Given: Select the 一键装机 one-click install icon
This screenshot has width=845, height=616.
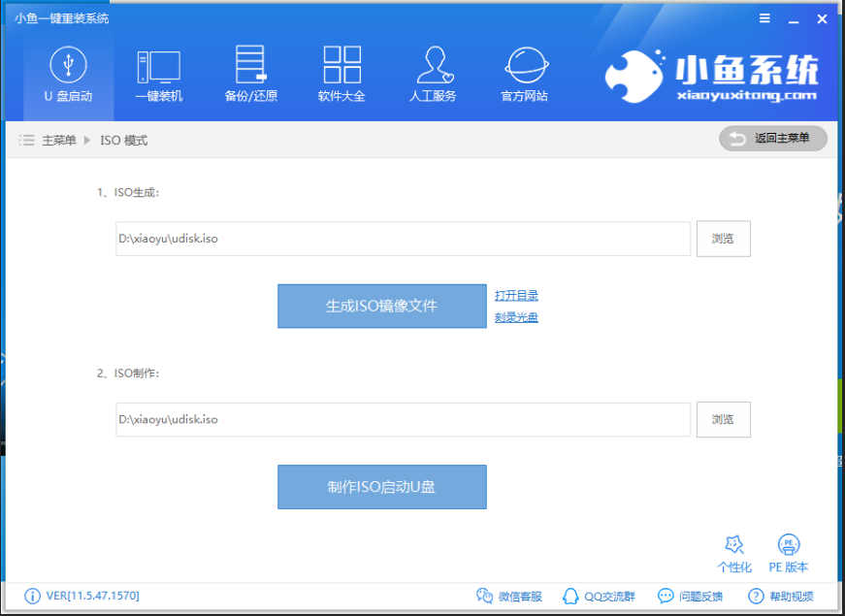Looking at the screenshot, I should tap(159, 75).
